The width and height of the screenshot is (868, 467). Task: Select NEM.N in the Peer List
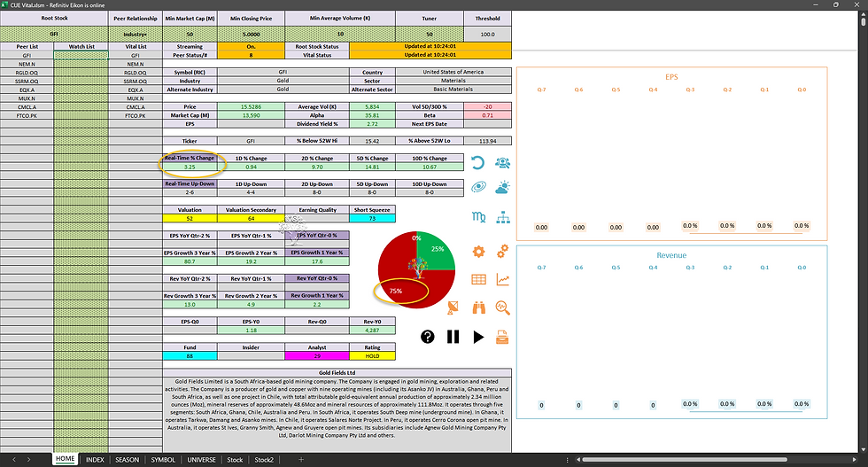[27, 65]
